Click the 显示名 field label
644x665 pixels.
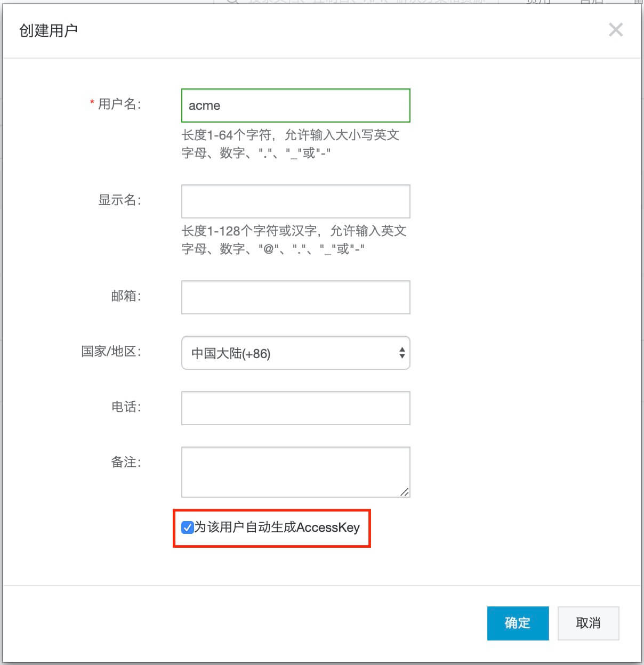pyautogui.click(x=119, y=200)
